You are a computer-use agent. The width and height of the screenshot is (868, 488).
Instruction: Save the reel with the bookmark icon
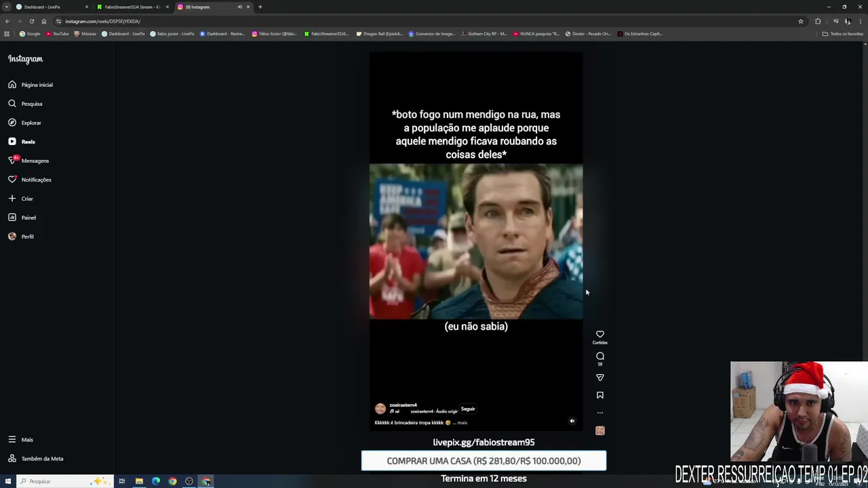coord(600,395)
